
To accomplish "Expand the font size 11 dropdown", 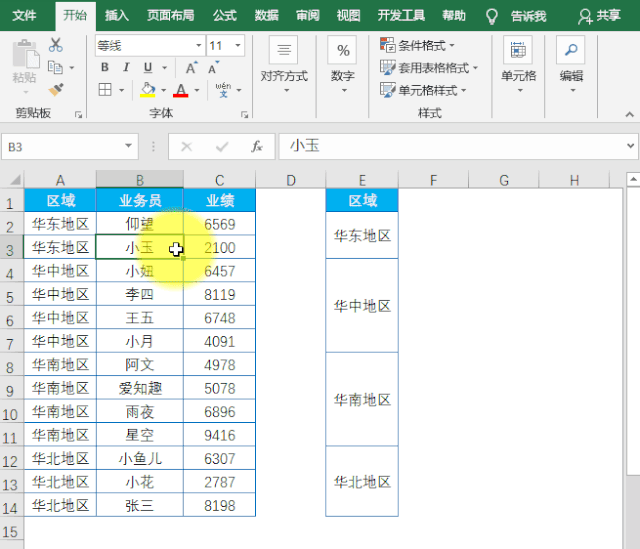I will pyautogui.click(x=237, y=45).
